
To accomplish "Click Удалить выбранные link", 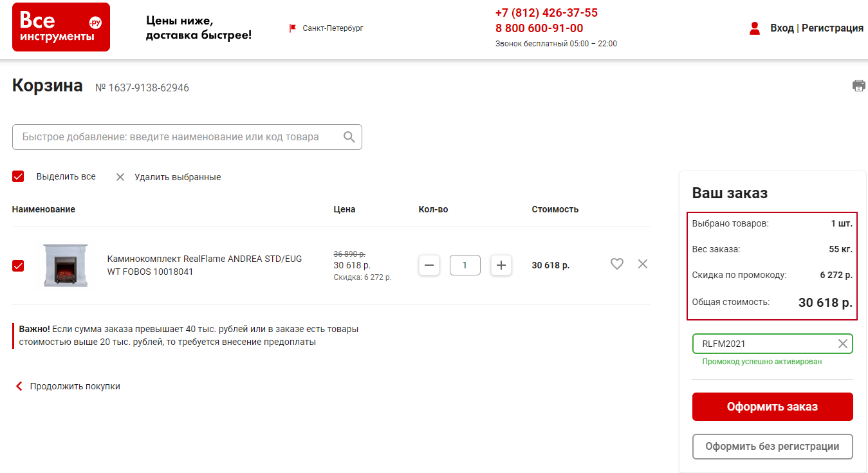I will [x=178, y=177].
